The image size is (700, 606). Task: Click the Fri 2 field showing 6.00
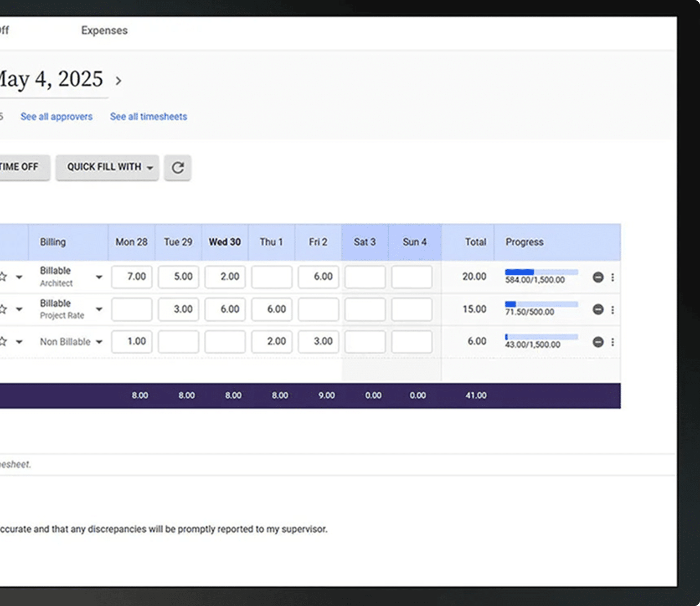pos(318,277)
